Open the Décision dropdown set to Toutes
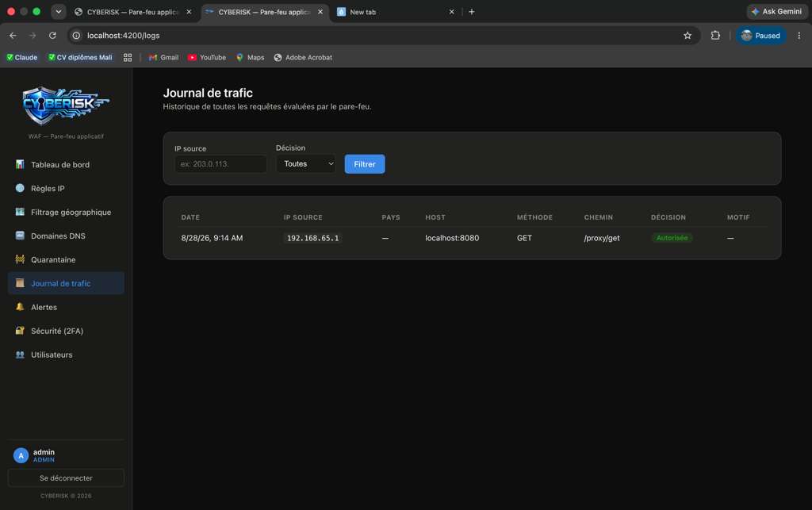 pos(305,163)
